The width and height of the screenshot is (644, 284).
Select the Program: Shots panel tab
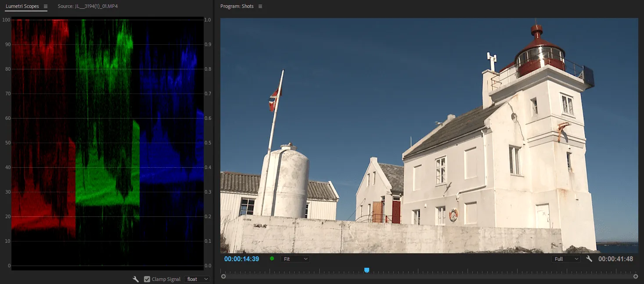(237, 7)
